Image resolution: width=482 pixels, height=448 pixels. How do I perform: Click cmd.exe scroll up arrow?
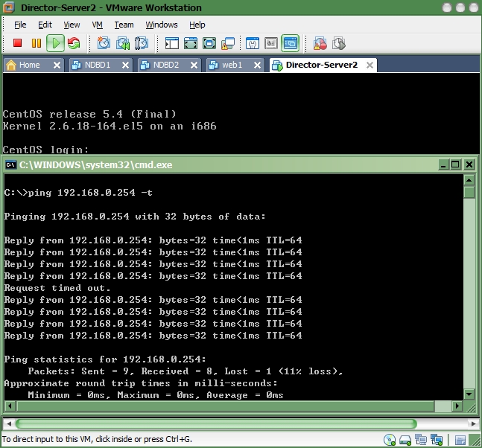pos(469,180)
